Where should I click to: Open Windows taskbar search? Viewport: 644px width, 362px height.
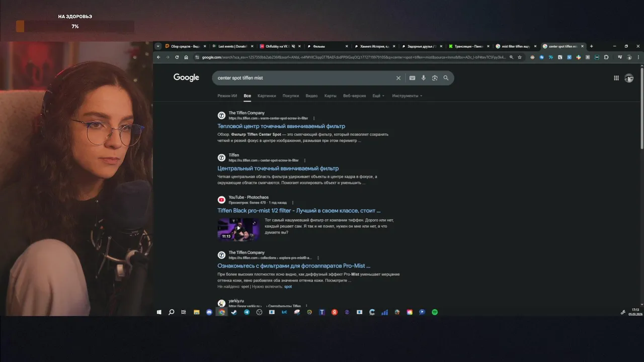click(x=171, y=312)
